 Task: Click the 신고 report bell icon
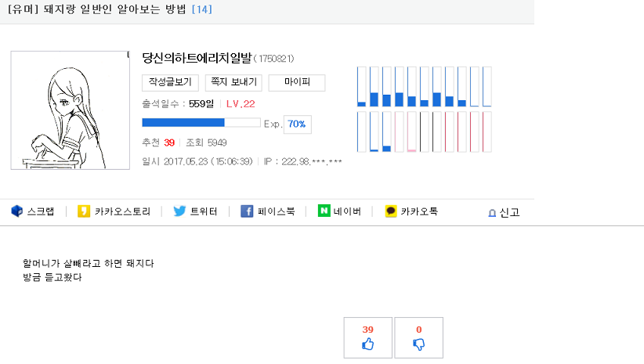pos(492,213)
